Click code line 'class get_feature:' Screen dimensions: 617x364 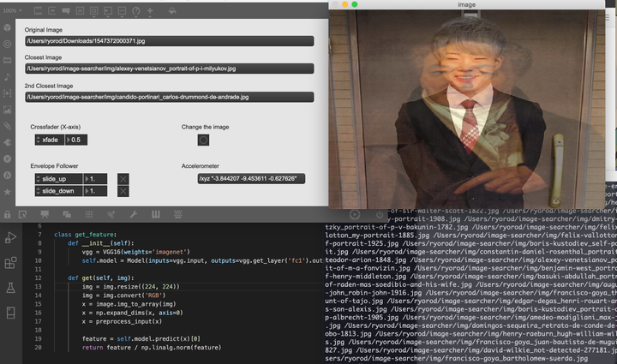pyautogui.click(x=86, y=235)
